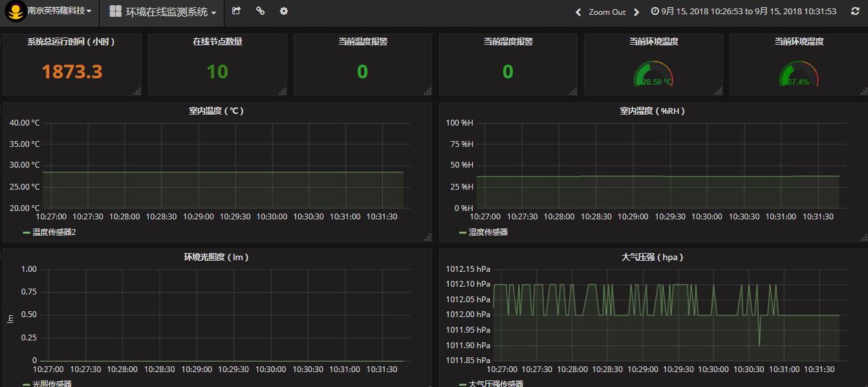Screen dimensions: 868x387
Task: Click the 湿度传感器 legend color line
Action: pyautogui.click(x=462, y=232)
